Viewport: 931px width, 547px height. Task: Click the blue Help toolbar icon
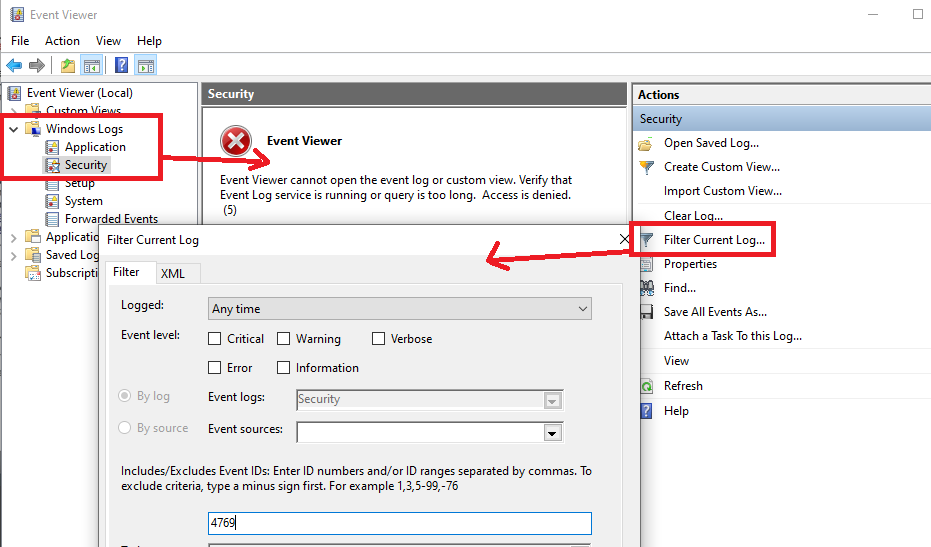121,65
